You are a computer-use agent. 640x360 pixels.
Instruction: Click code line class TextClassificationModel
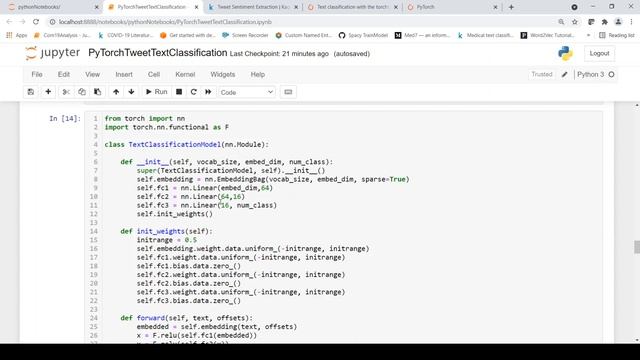pyautogui.click(x=187, y=144)
